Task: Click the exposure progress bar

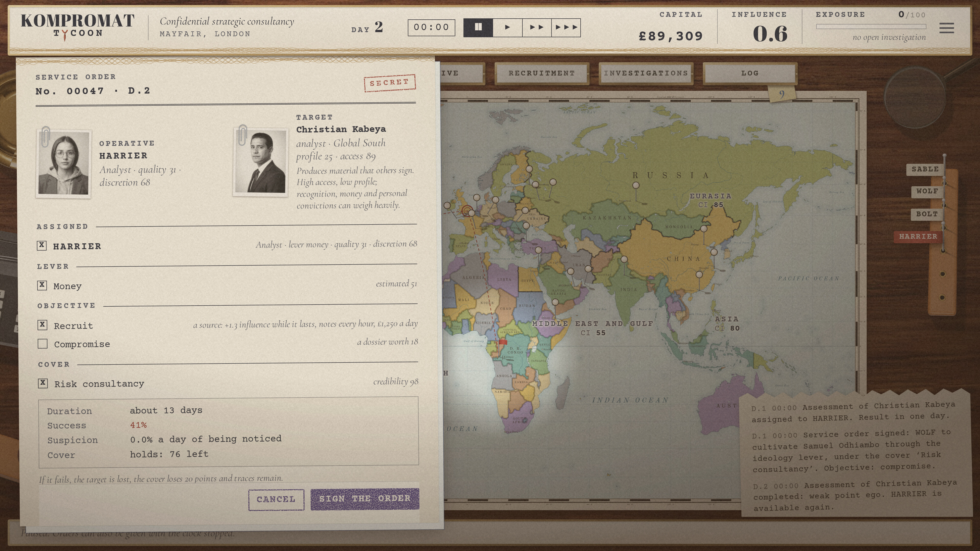Action: click(871, 27)
